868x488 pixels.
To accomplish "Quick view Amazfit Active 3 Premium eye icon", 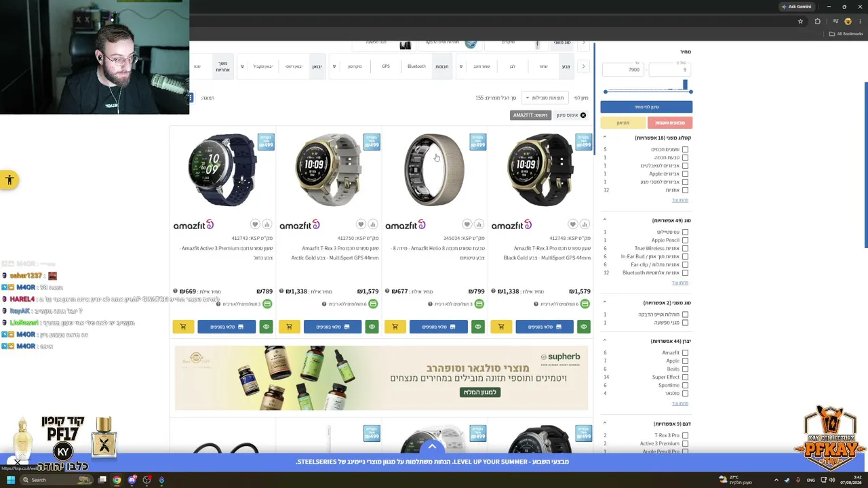I will pyautogui.click(x=266, y=327).
